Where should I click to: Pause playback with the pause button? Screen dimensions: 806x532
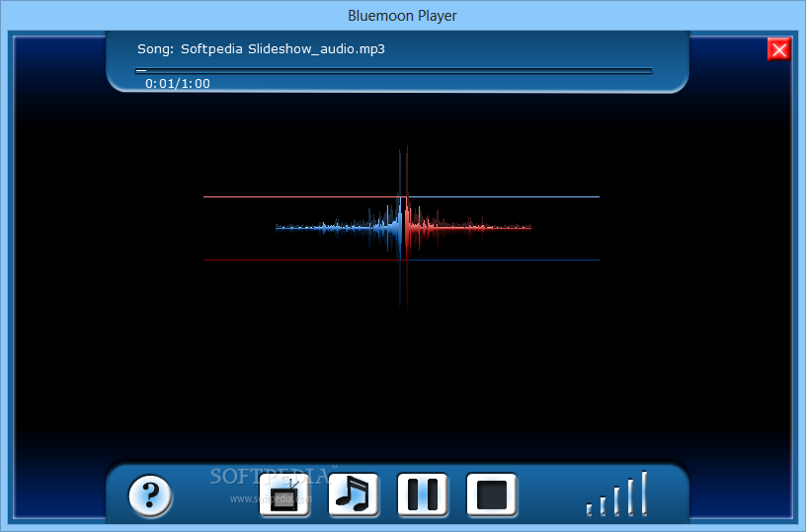pos(423,495)
